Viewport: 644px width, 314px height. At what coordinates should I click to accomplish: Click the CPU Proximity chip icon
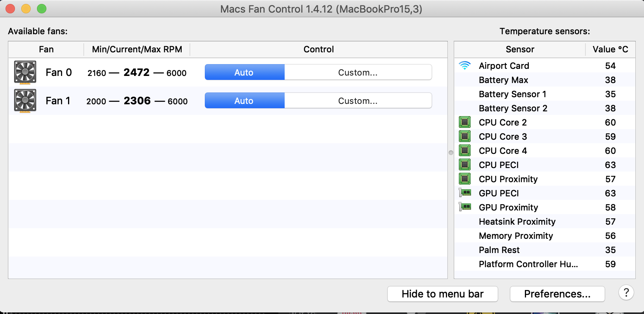pyautogui.click(x=465, y=179)
